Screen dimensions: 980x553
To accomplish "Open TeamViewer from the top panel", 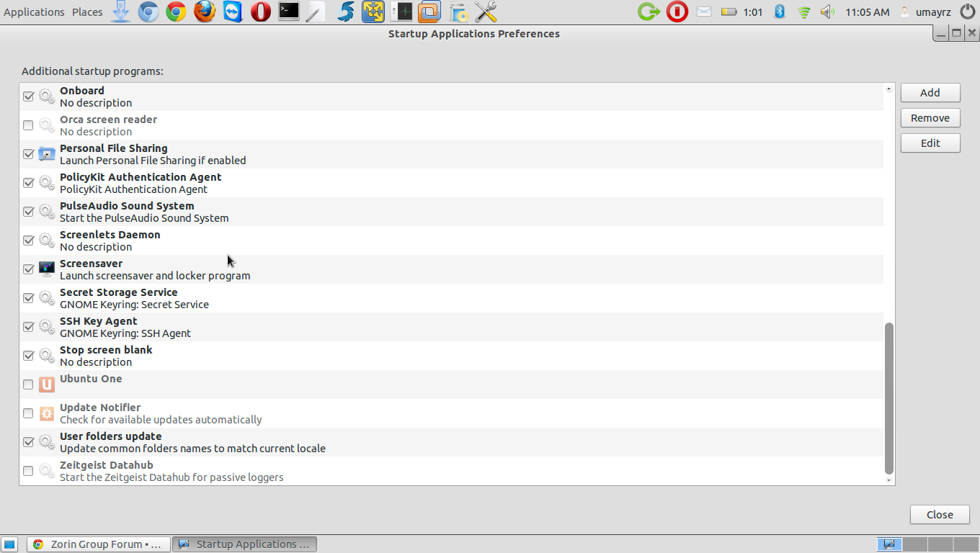I will 233,12.
